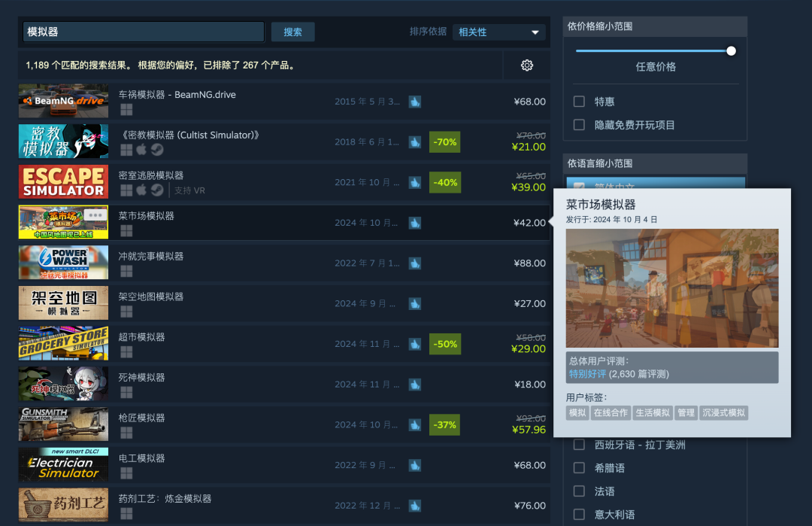This screenshot has height=526, width=812.
Task: Tick the 意大利语 language checkbox
Action: (579, 515)
